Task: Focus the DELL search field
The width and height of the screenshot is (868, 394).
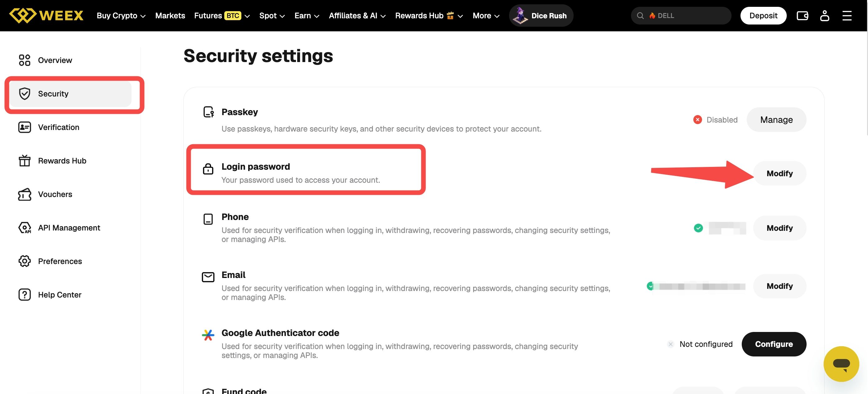Action: pyautogui.click(x=681, y=16)
